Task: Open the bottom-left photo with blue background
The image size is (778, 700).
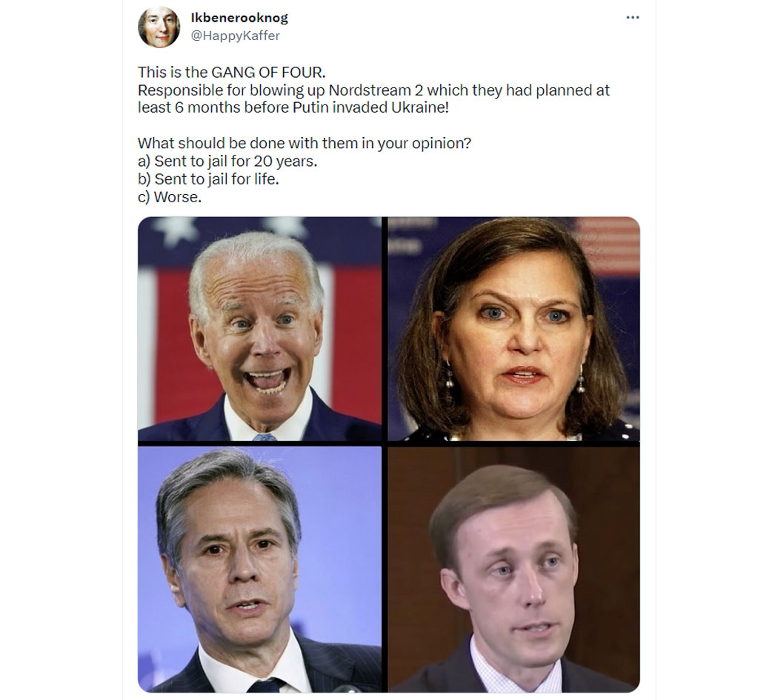Action: [259, 569]
